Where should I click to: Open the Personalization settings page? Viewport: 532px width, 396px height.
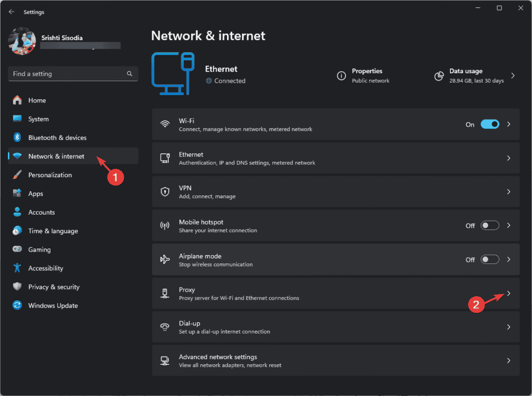50,175
